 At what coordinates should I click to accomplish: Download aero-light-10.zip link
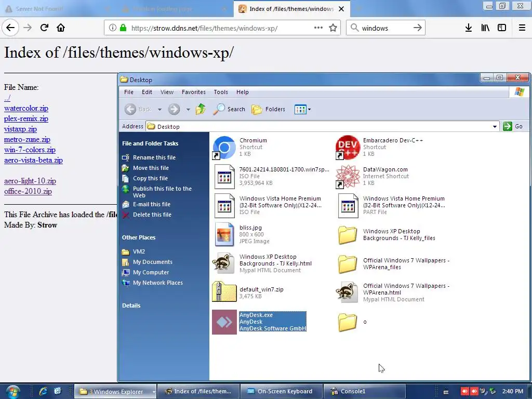click(x=30, y=181)
